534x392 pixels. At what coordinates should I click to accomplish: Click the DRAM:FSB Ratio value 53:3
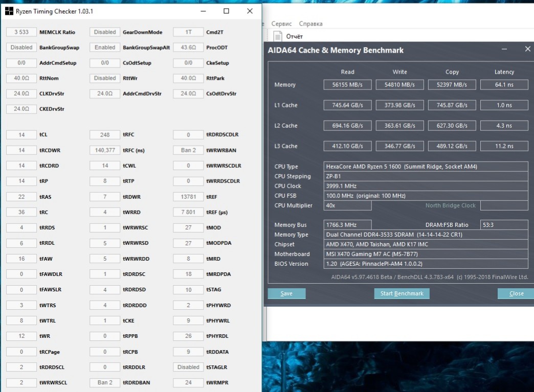pyautogui.click(x=504, y=225)
